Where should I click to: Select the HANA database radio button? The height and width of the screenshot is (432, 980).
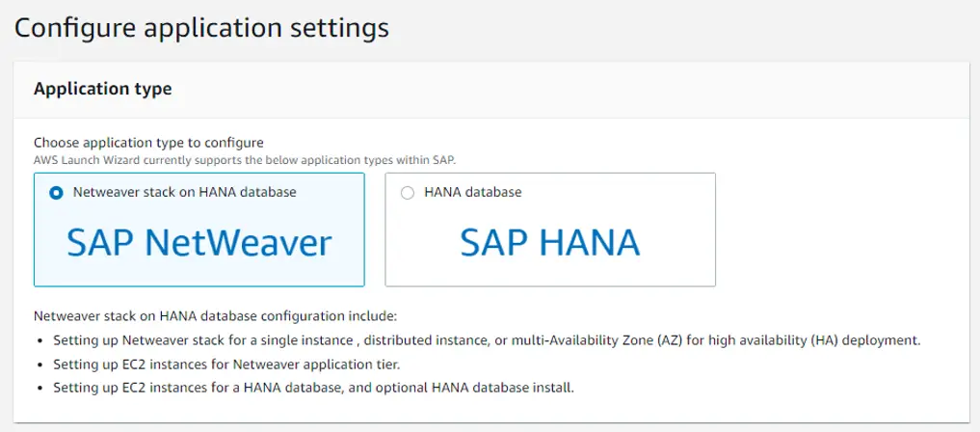(408, 193)
